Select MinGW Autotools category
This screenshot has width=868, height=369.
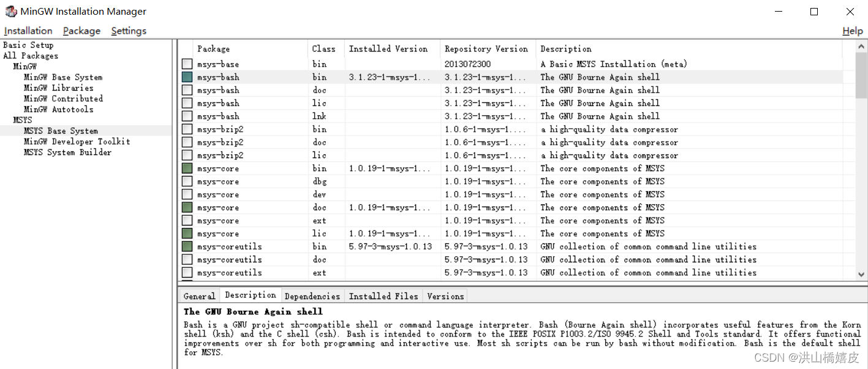[59, 109]
